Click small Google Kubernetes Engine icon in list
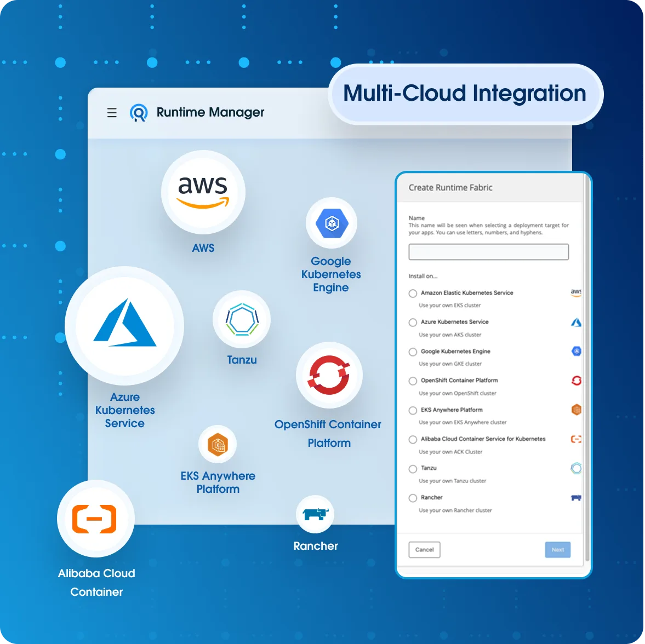Image resolution: width=645 pixels, height=644 pixels. [576, 352]
